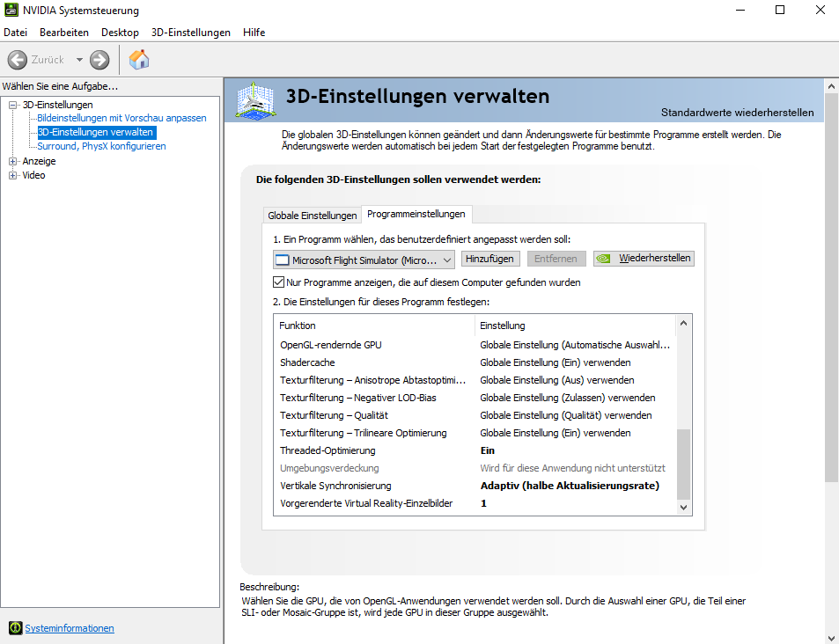
Task: Select the Threaded-Optimierung row
Action: pos(475,451)
